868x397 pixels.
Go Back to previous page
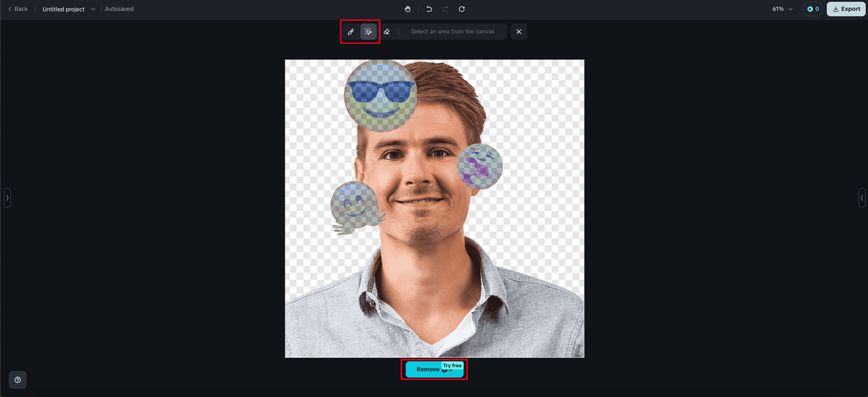point(18,9)
